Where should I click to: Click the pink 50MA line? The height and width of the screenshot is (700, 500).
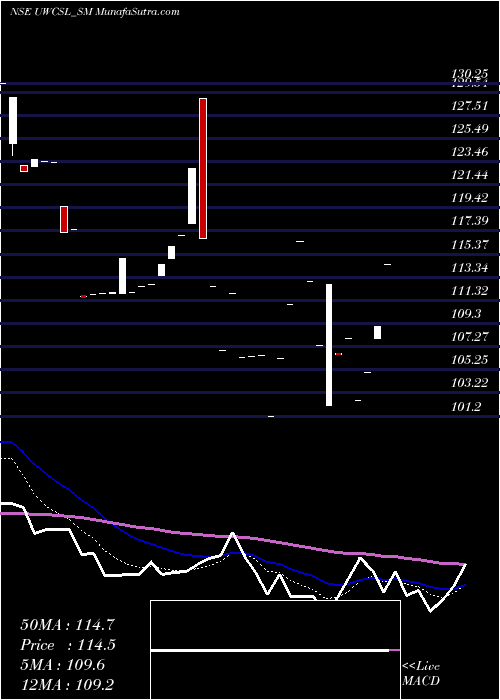[232, 536]
